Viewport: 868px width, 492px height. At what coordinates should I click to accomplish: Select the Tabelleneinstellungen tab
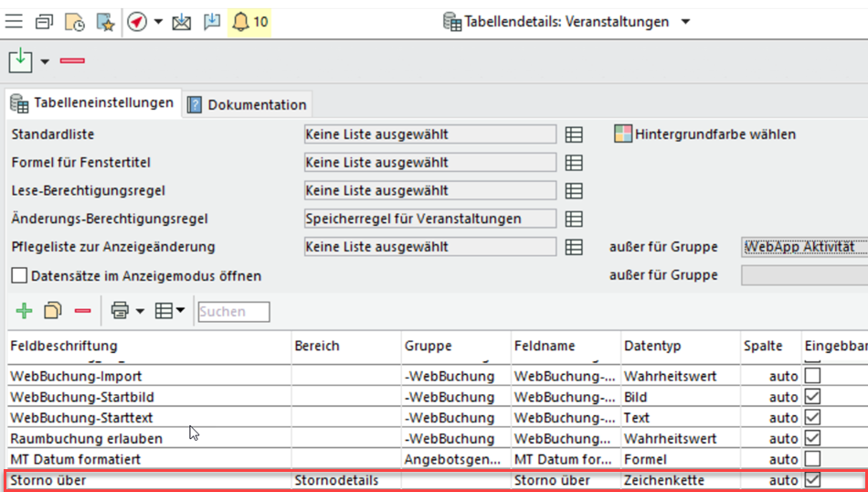(92, 103)
